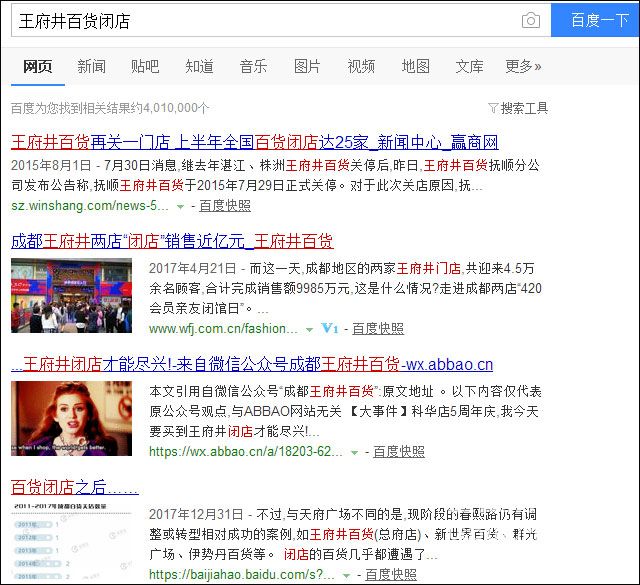Screen dimensions: 640x585
Task: Click the baijiahao.baidu.com URL
Action: [x=242, y=574]
